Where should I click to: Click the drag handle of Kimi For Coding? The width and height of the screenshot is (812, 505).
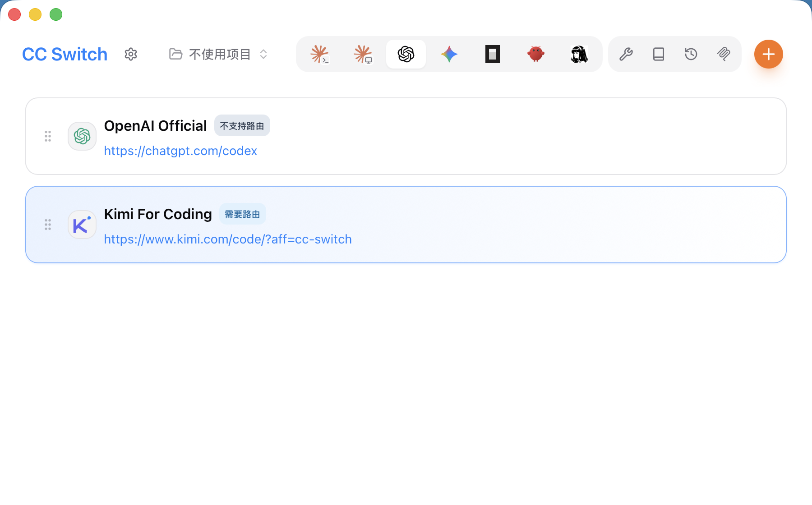pyautogui.click(x=48, y=225)
